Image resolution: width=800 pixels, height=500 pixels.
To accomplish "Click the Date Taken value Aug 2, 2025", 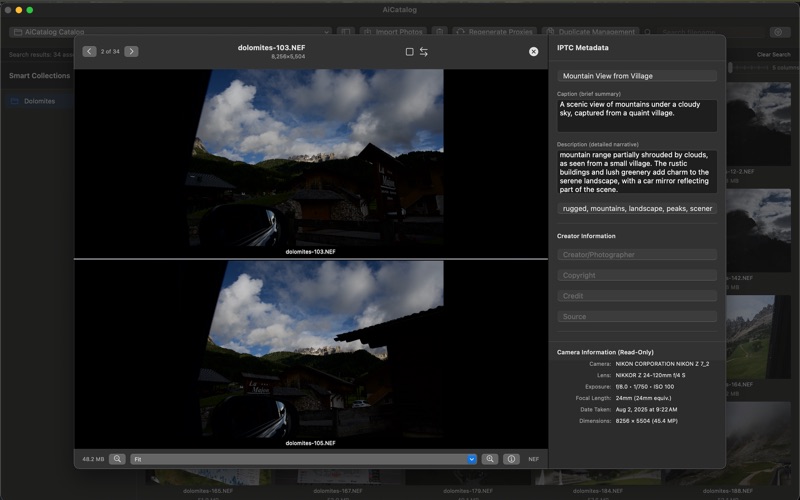I will [646, 409].
